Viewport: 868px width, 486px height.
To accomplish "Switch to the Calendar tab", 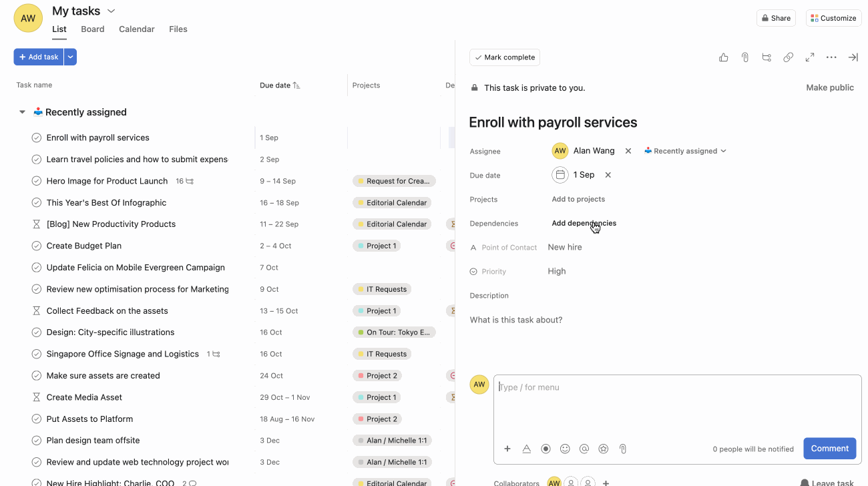I will click(x=136, y=29).
